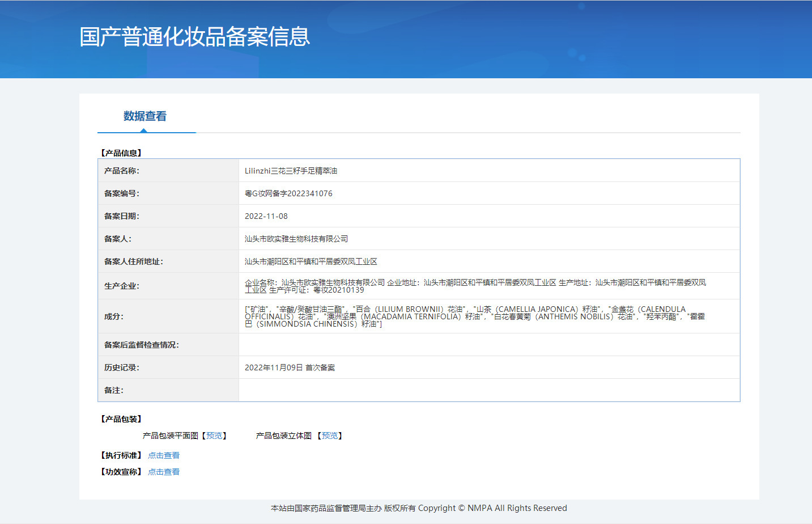The width and height of the screenshot is (812, 524).
Task: Click product name Lilinzhi三花三籽手足精萃油
Action: tap(291, 171)
